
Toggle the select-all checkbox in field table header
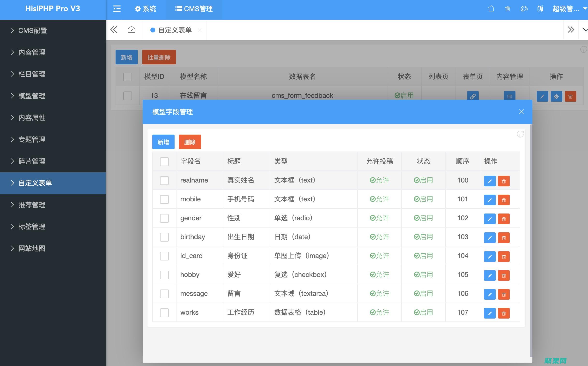pos(164,162)
